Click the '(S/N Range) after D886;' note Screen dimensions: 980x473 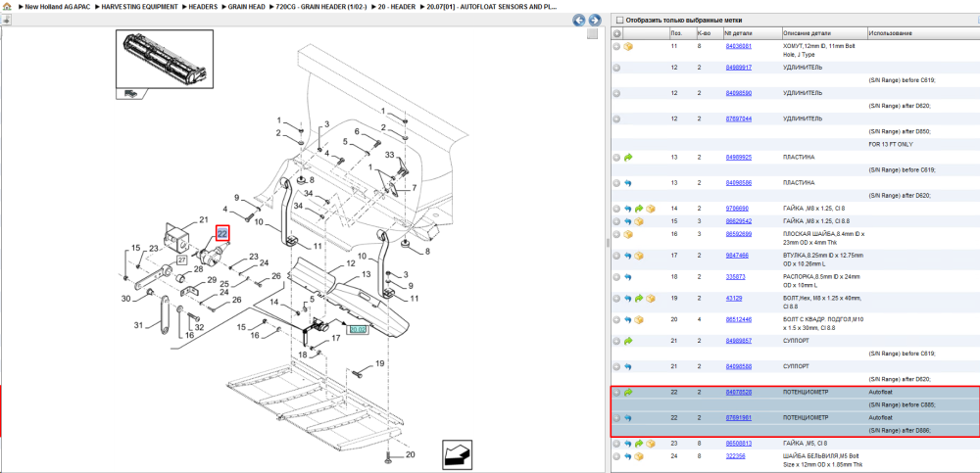[x=902, y=431]
